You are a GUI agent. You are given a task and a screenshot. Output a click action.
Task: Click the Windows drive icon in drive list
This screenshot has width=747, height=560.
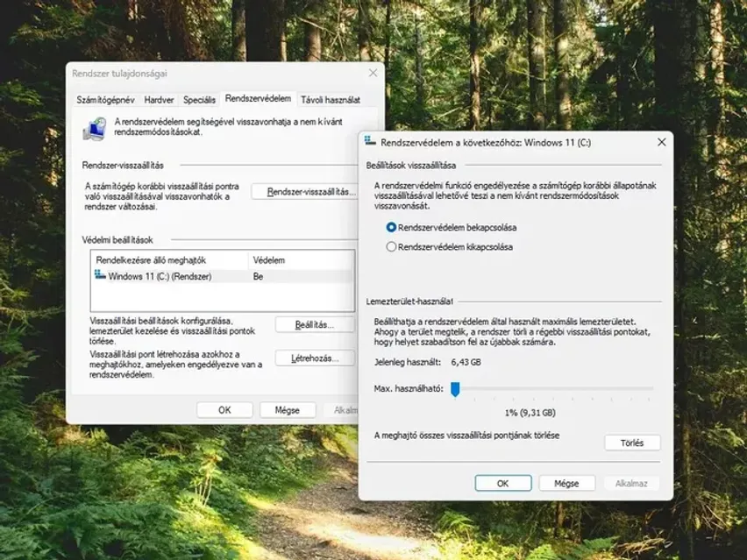click(x=100, y=275)
